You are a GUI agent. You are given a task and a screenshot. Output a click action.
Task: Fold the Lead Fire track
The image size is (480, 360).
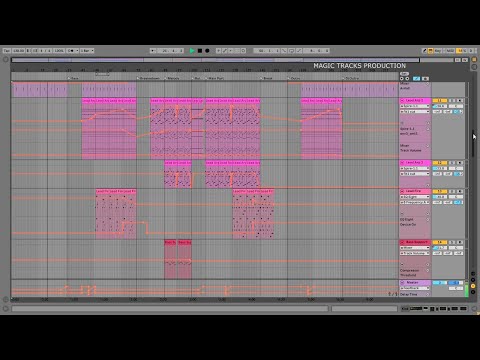[x=402, y=191]
